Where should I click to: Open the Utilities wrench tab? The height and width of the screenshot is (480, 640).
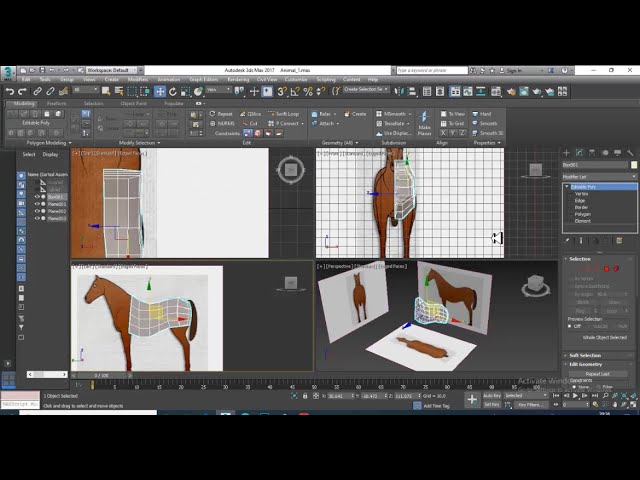coord(630,153)
